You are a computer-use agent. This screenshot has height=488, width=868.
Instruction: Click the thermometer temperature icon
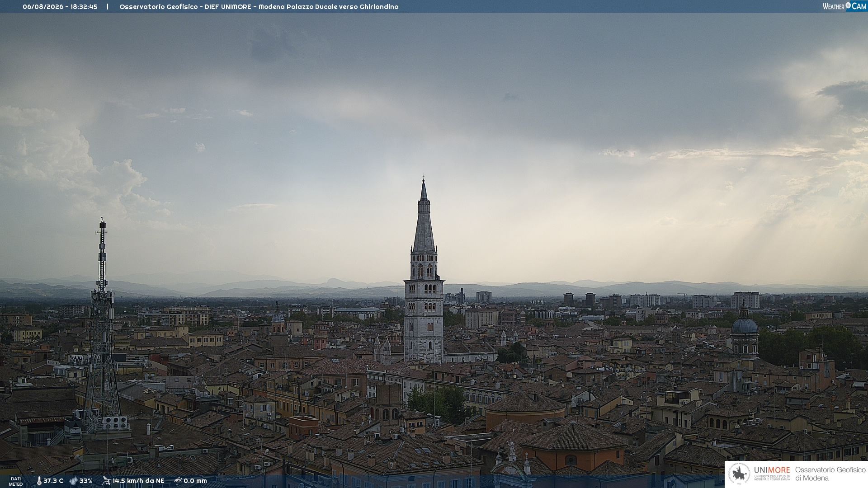click(39, 481)
